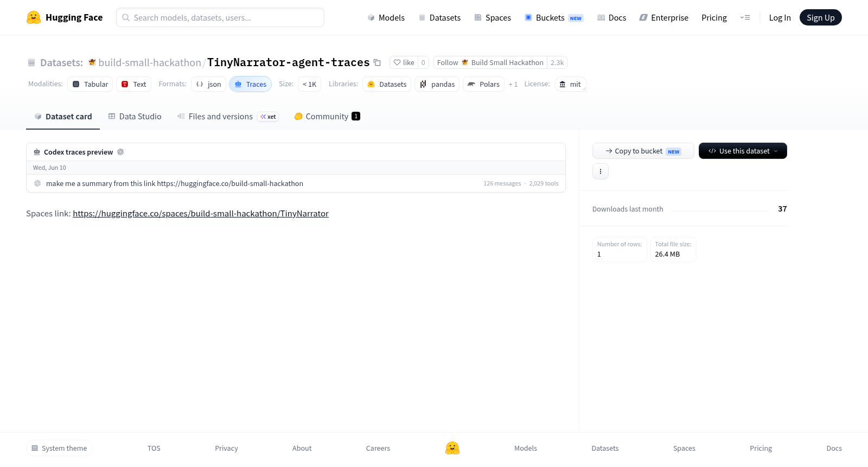868x467 pixels.
Task: Go to Spaces in the top navigation
Action: point(493,17)
